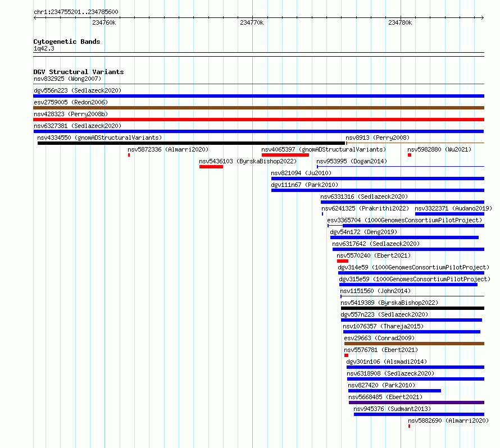500x448 pixels.
Task: Open nsv827420 (Park2010) label
Action: point(381,385)
